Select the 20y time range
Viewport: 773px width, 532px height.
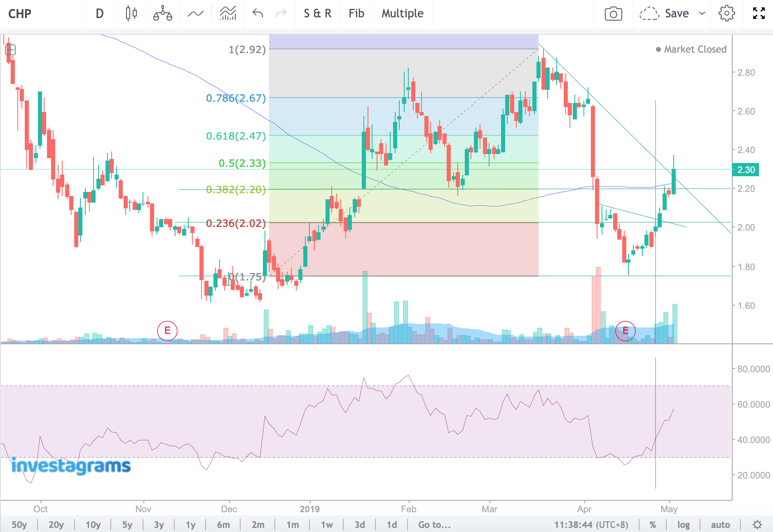56,525
